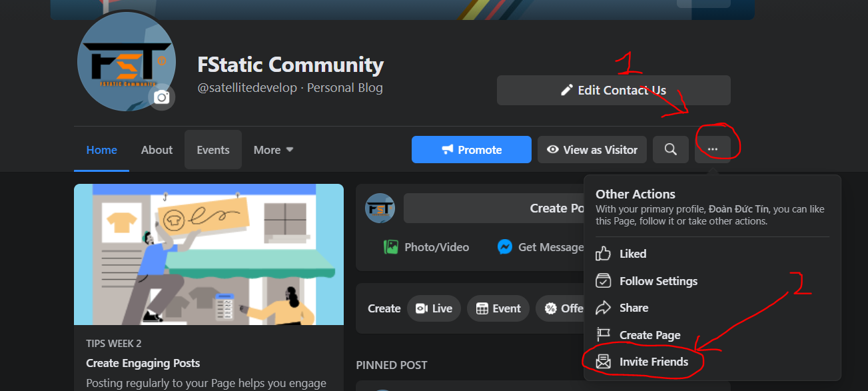Image resolution: width=868 pixels, height=391 pixels.
Task: Click FStatic Community profile picture
Action: coord(127,61)
